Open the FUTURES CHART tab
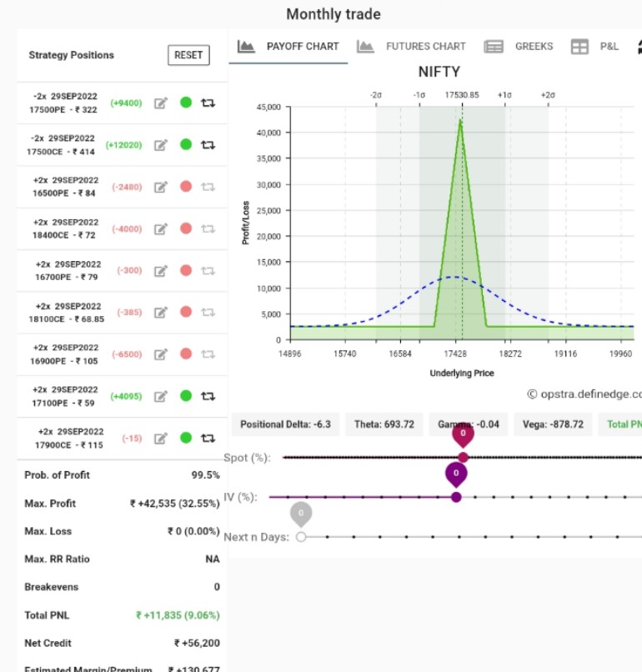 point(411,47)
